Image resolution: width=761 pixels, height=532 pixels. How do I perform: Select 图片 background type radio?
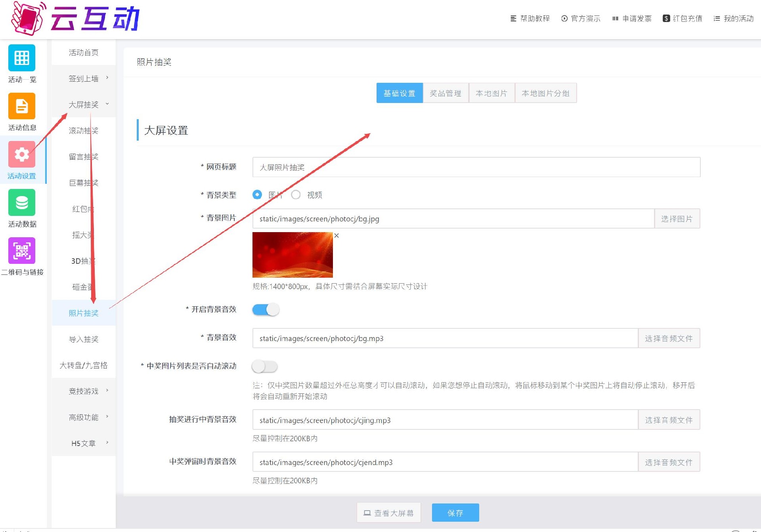pos(257,194)
